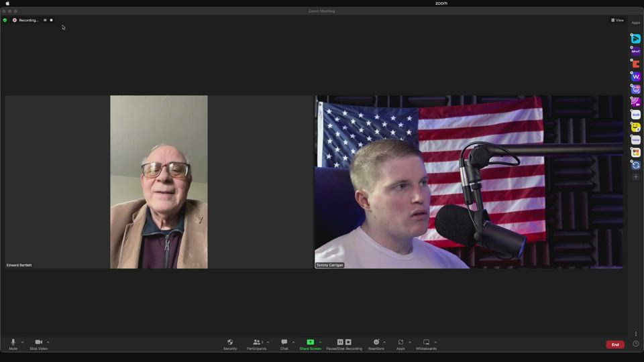Viewport: 644px width, 362px height.
Task: Expand the Share Screen options arrow
Action: tap(320, 342)
